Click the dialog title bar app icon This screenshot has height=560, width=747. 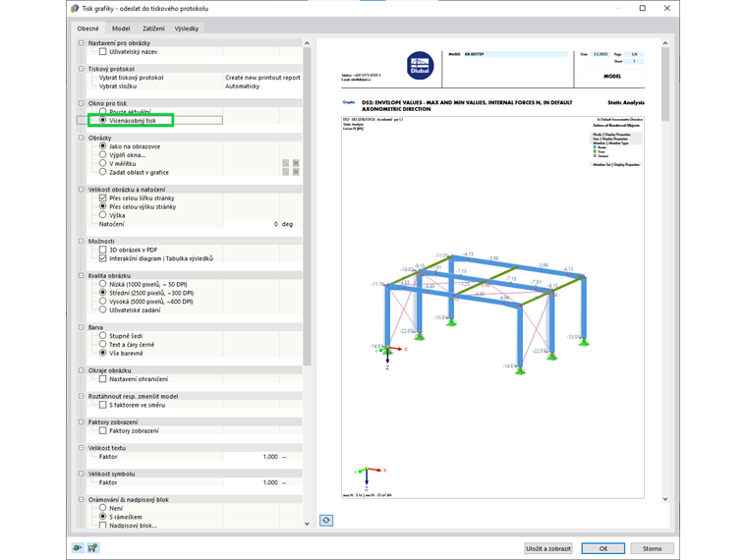(x=75, y=8)
